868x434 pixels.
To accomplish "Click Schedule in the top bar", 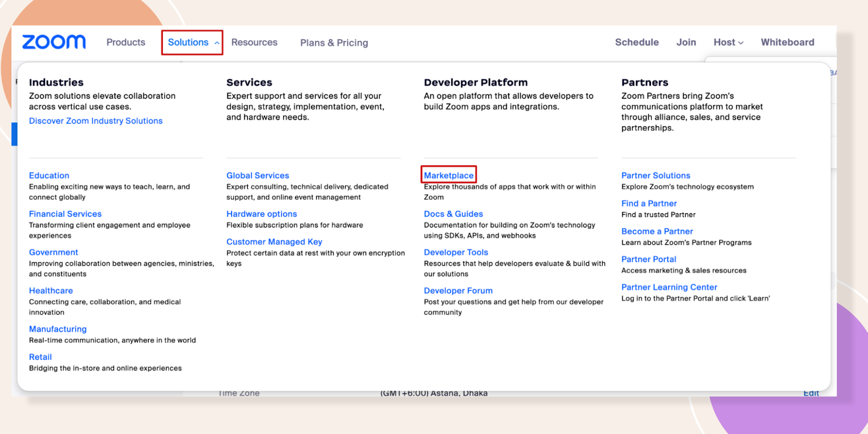I will [x=637, y=42].
